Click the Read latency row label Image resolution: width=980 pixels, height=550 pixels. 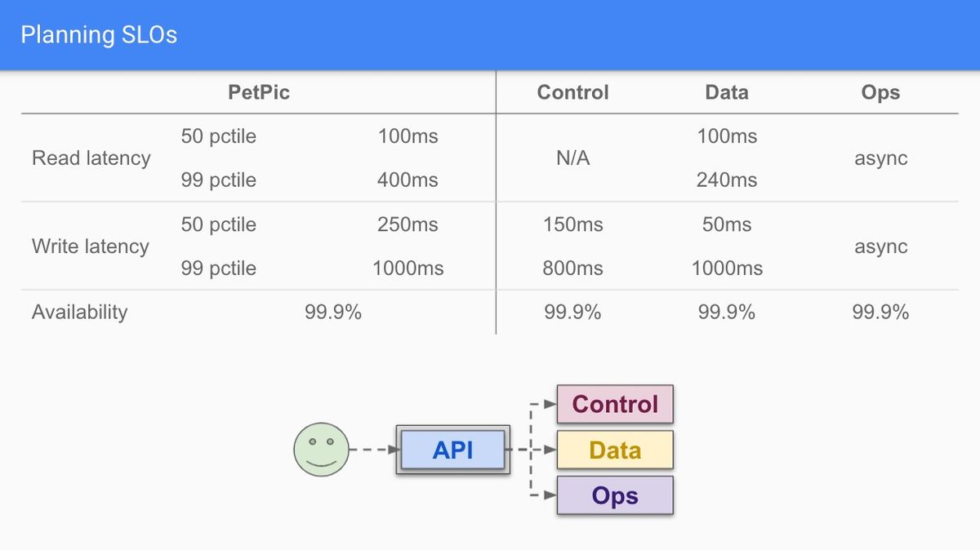[91, 158]
